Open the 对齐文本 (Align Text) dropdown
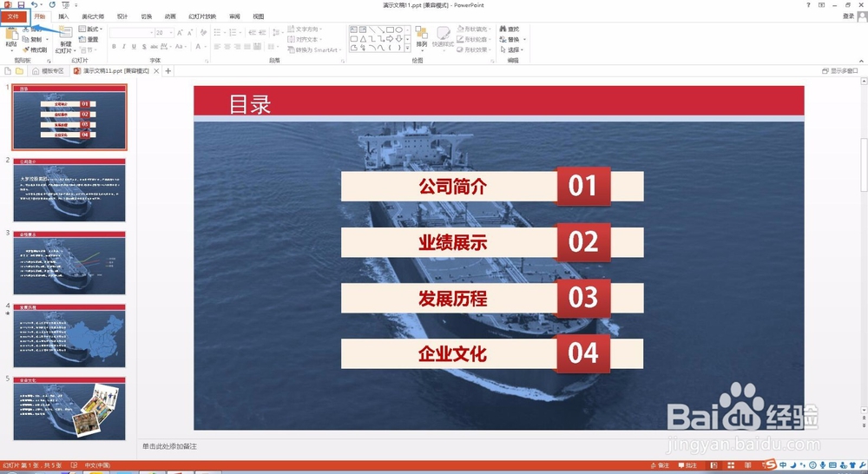The image size is (868, 474). coord(305,39)
